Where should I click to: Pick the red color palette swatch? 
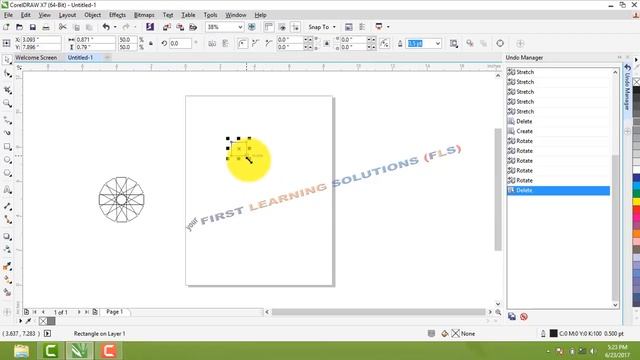(636, 210)
